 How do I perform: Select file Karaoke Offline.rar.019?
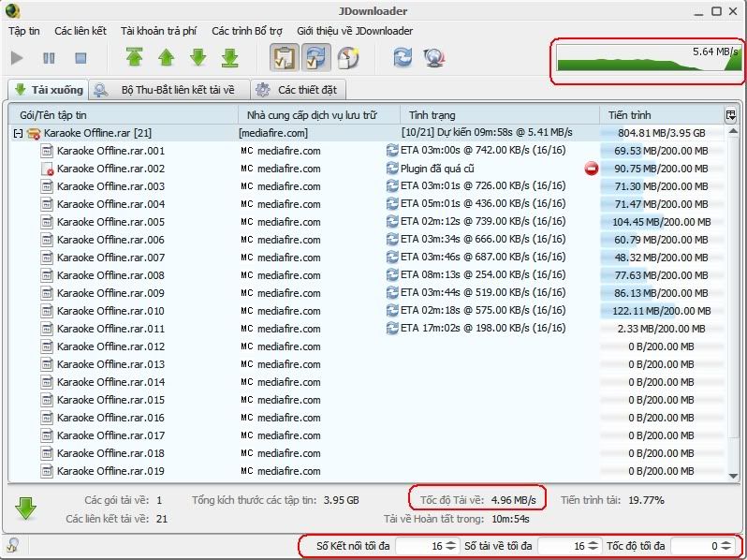point(110,471)
